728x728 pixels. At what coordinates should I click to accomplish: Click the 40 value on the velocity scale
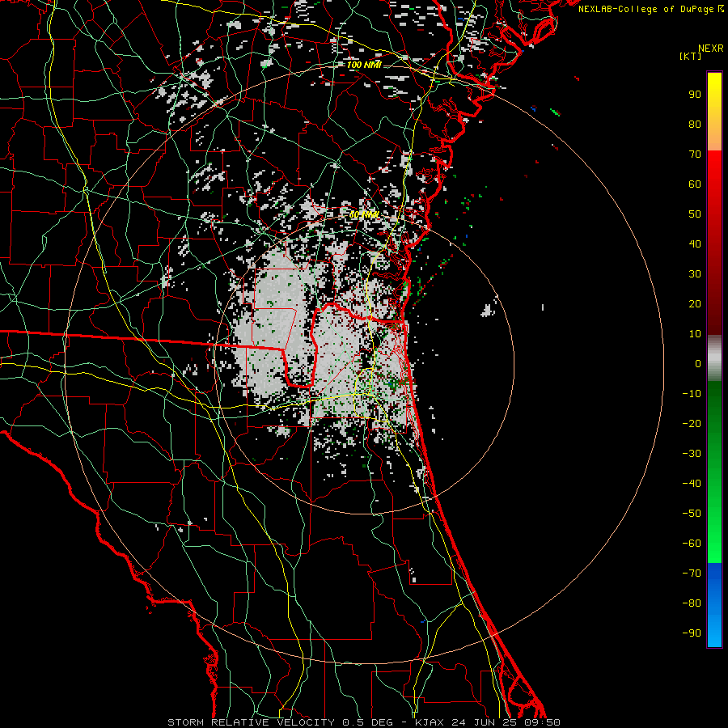(x=695, y=244)
